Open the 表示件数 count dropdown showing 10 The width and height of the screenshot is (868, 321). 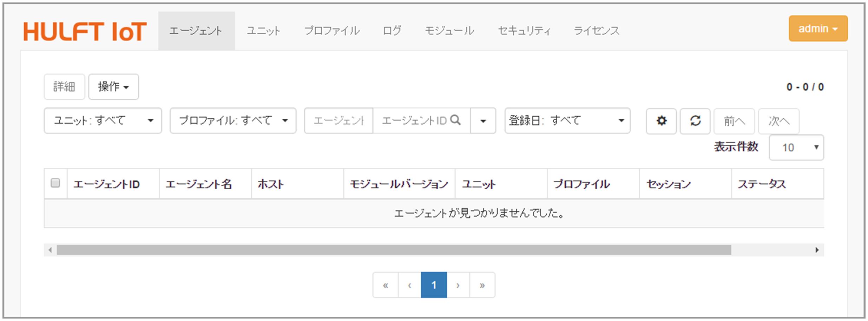coord(796,148)
